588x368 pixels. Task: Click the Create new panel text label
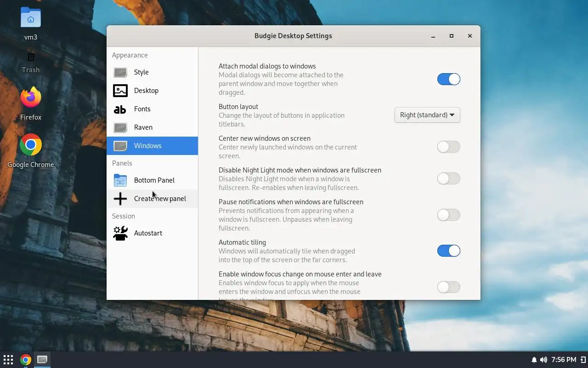click(x=160, y=199)
